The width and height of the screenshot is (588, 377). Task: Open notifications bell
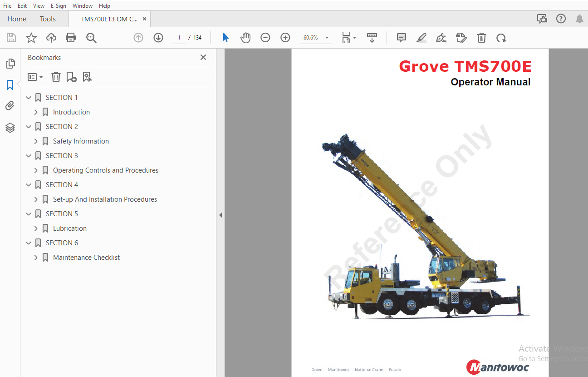click(579, 19)
